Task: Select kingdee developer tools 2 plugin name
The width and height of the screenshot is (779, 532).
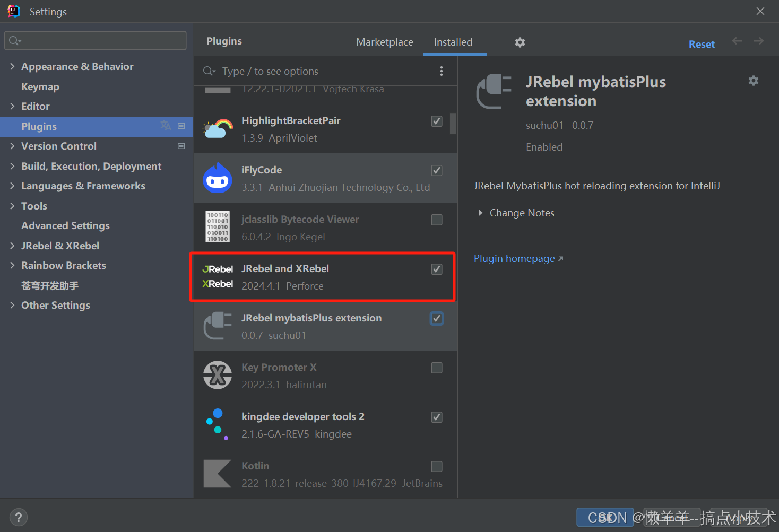Action: click(x=303, y=416)
